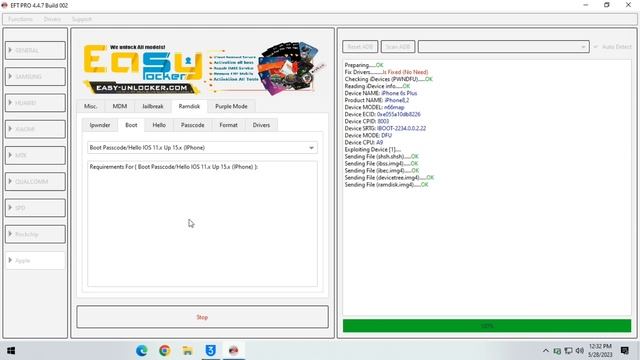Click the 'Sending File (shsh.shsh)' log line

[382, 156]
